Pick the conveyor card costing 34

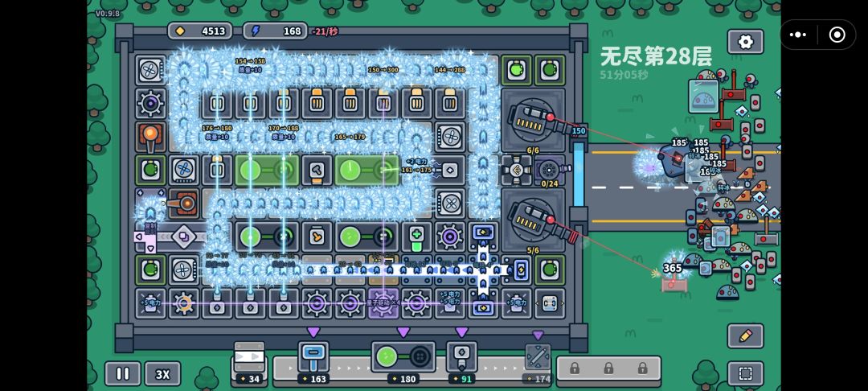point(249,363)
